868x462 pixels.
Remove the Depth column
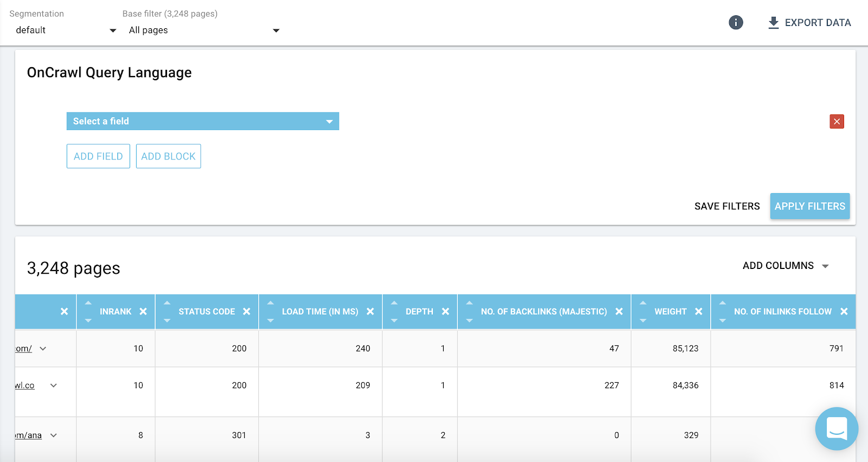coord(445,311)
